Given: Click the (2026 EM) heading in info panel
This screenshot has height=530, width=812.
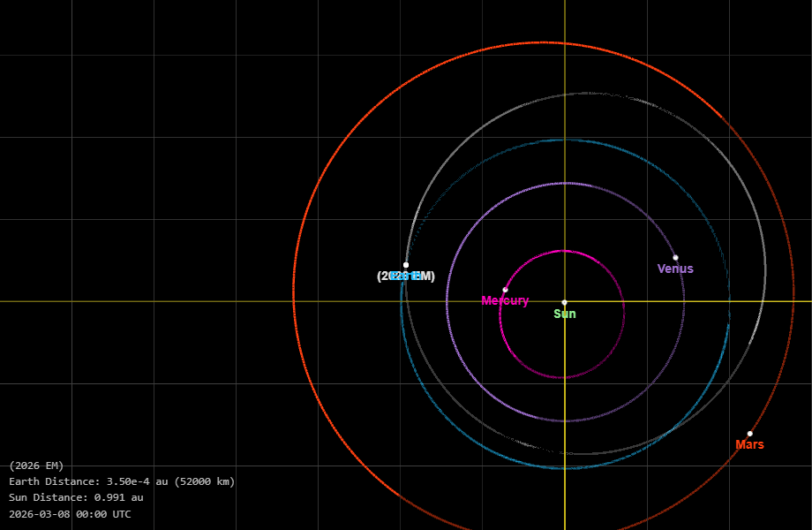Looking at the screenshot, I should [x=35, y=465].
